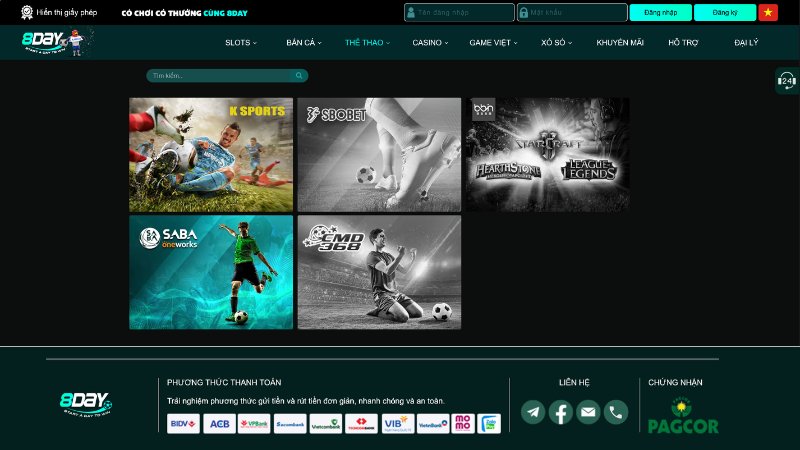Viewport: 800px width, 450px height.
Task: Open the license badge icon
Action: (x=27, y=12)
